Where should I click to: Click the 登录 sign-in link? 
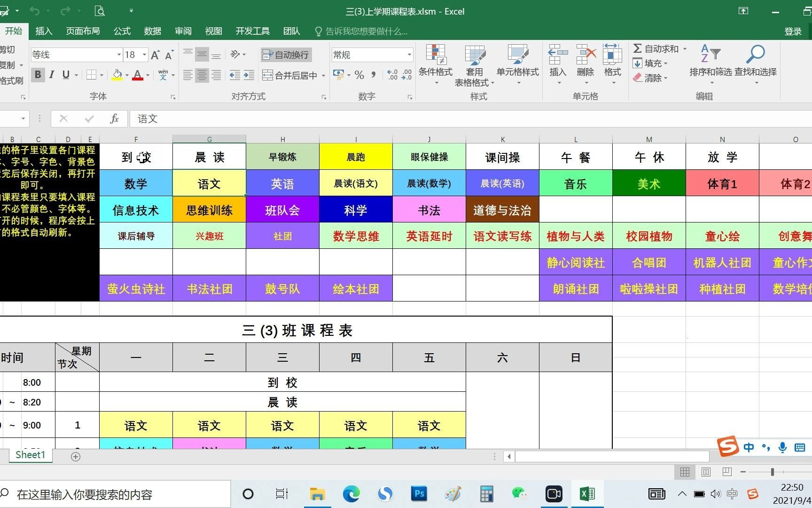click(x=793, y=31)
